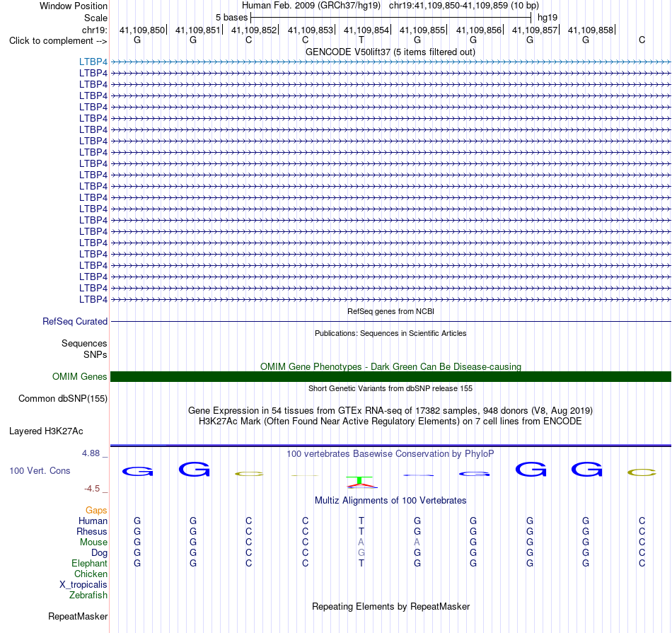Open the RefSeq Curated track label
The height and width of the screenshot is (633, 672).
pyautogui.click(x=74, y=321)
